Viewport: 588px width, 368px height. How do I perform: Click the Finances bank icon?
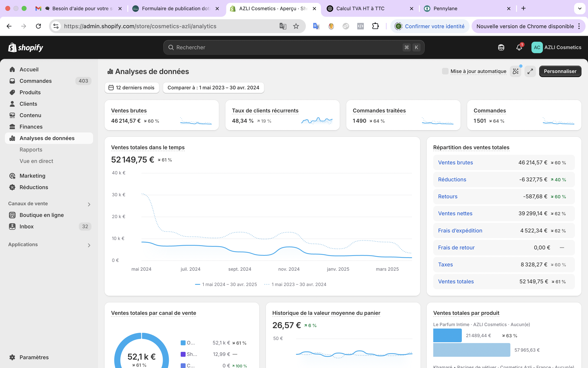[12, 127]
